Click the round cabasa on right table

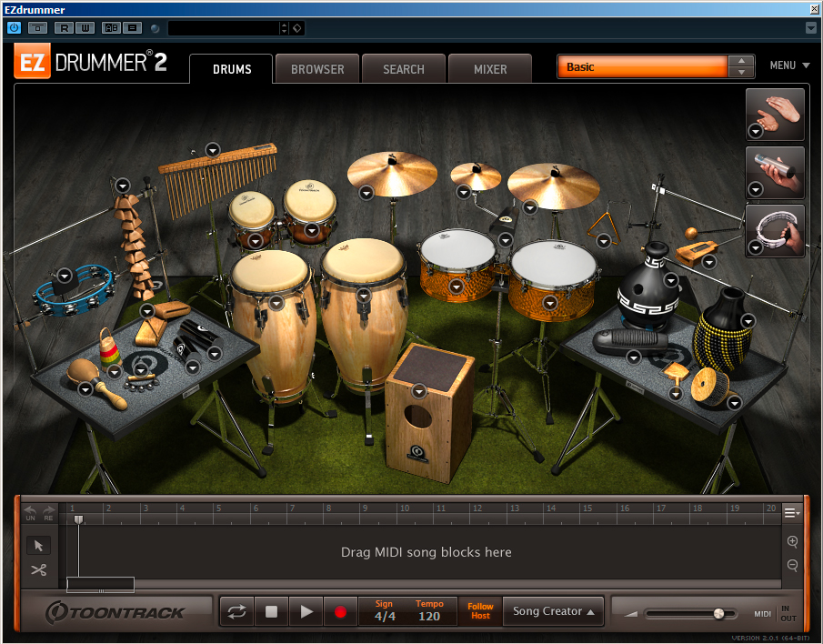coord(708,385)
